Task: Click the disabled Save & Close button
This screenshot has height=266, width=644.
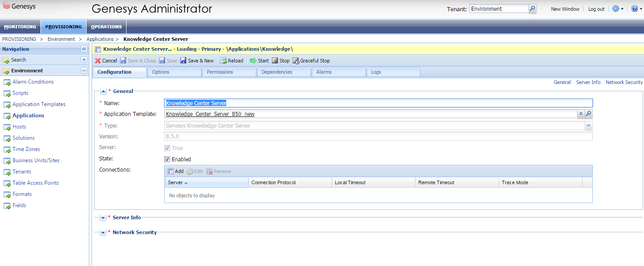Action: [x=138, y=61]
